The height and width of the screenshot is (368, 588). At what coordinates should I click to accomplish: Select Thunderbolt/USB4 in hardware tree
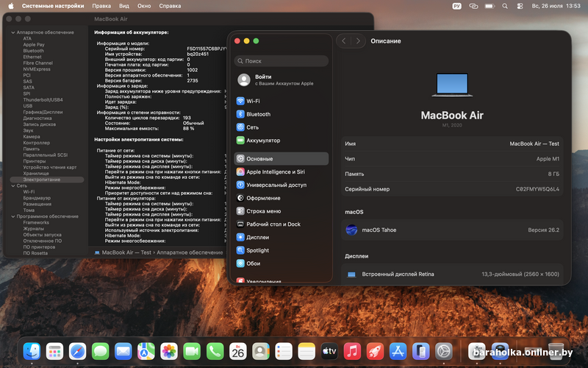click(43, 100)
